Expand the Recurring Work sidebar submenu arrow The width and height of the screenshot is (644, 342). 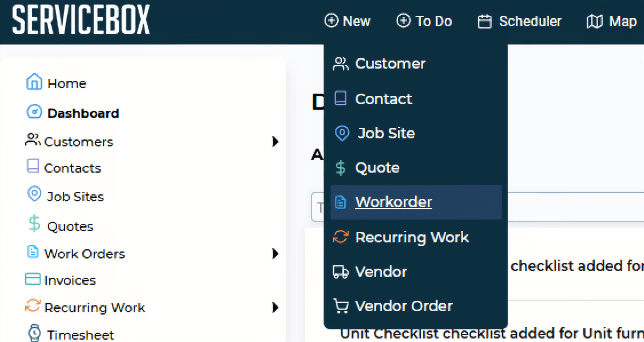(x=275, y=307)
